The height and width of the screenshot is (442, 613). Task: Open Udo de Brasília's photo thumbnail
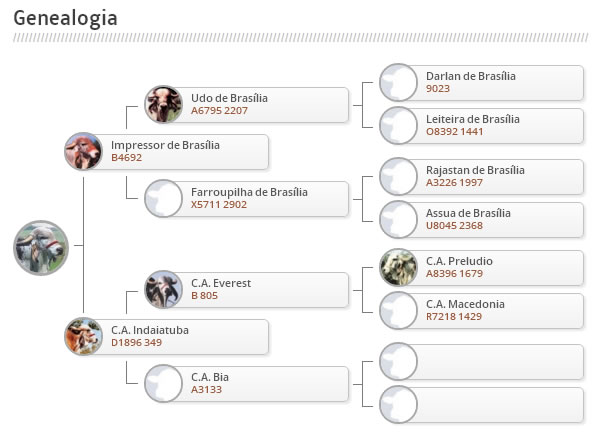(163, 104)
